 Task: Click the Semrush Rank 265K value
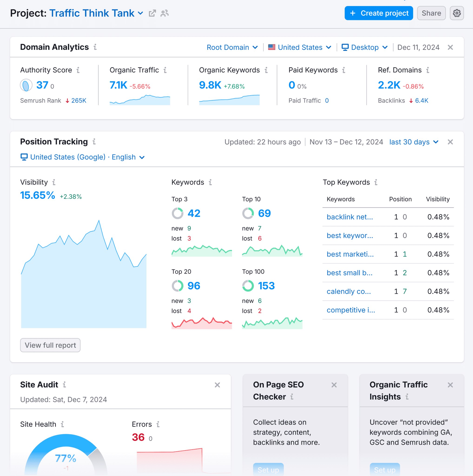(79, 100)
